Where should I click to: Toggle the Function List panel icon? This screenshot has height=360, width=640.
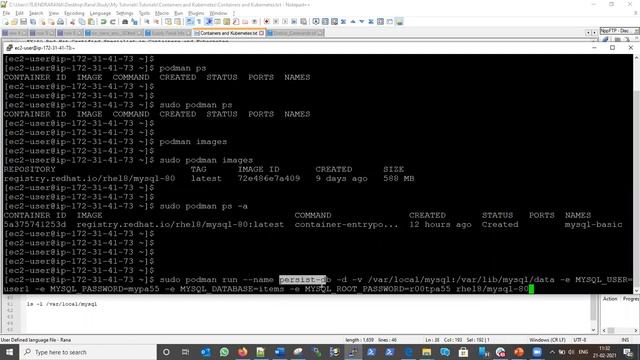tap(236, 22)
